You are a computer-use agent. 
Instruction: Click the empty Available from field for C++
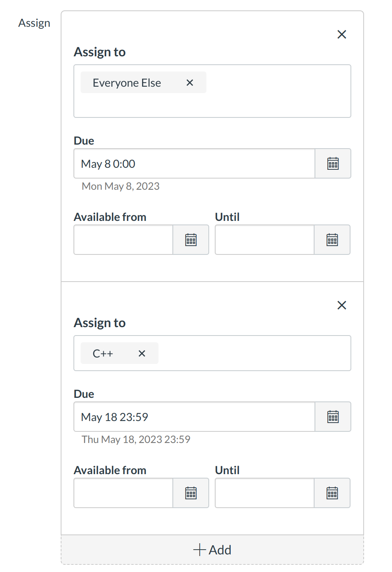[123, 493]
